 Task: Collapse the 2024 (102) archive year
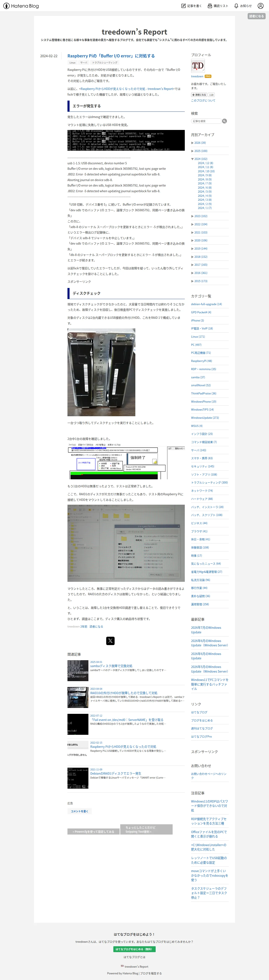[192, 159]
